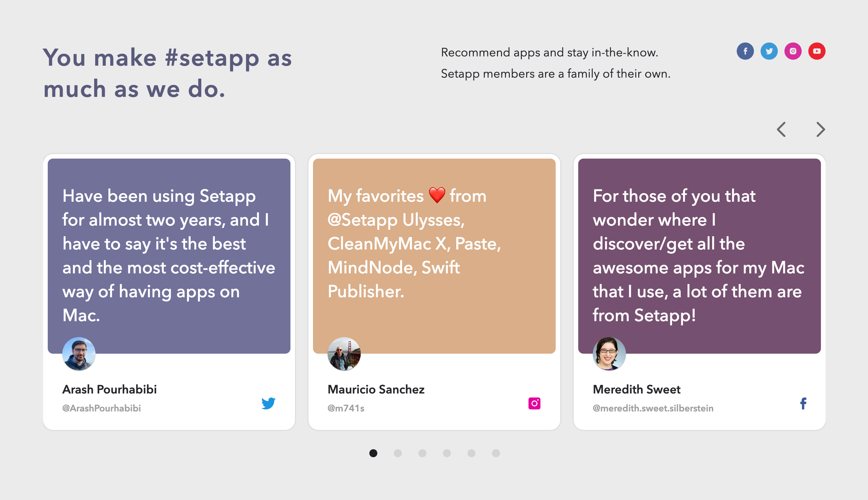Advance testimonials with right arrow

click(x=820, y=129)
